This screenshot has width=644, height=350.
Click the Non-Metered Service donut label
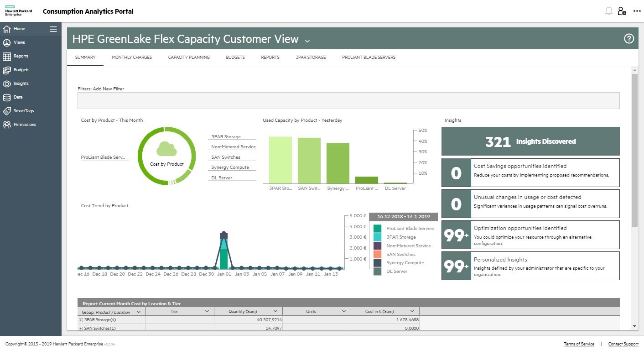pos(234,147)
